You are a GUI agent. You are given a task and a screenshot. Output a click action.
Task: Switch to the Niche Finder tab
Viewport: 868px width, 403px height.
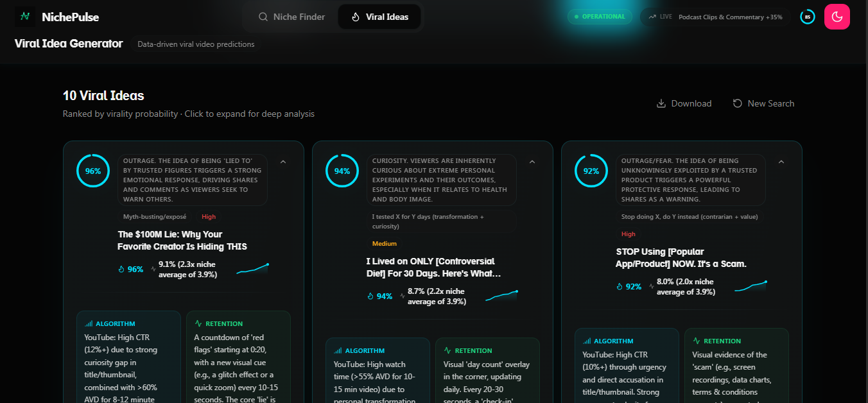click(x=293, y=17)
